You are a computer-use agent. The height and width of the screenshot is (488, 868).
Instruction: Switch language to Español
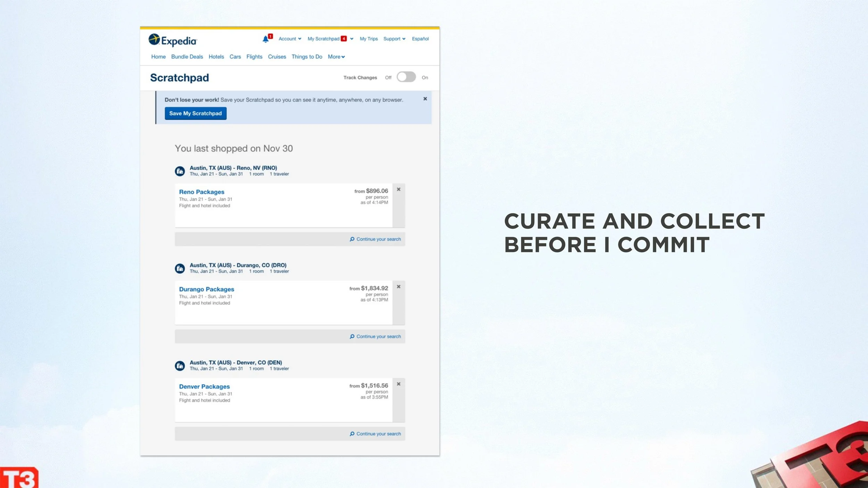(x=420, y=39)
